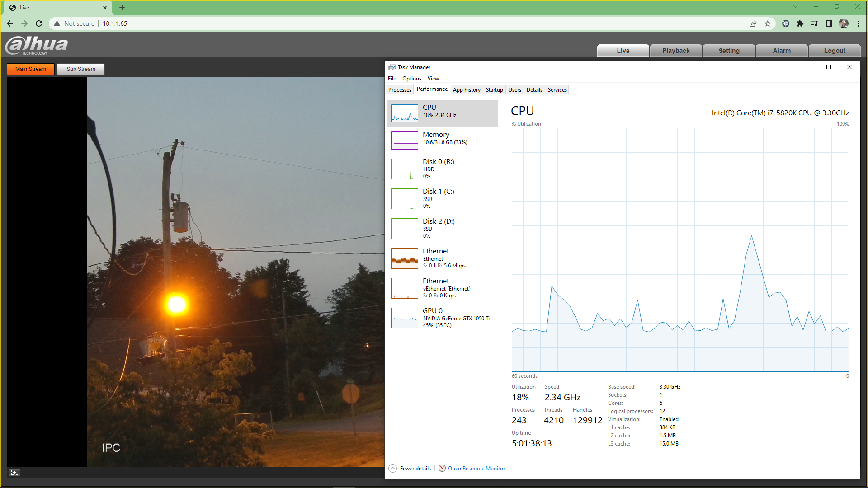Open the Extensions puzzle icon
Viewport: 868px width, 488px height.
click(x=800, y=23)
